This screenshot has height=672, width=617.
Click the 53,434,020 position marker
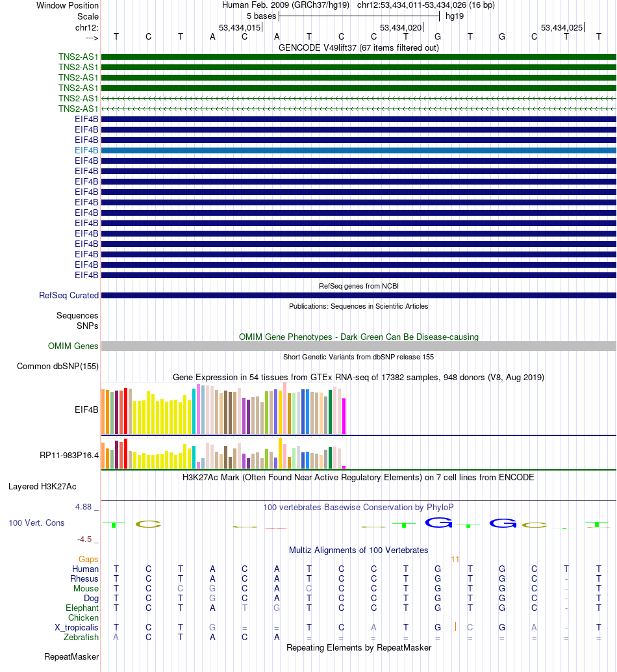coord(401,27)
